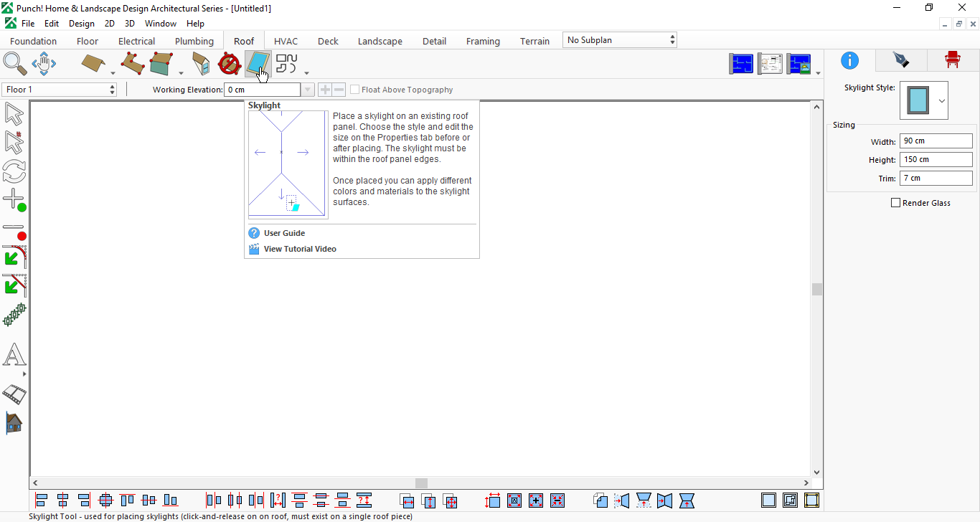
Task: Select the arrow Selection tool
Action: pos(14,114)
